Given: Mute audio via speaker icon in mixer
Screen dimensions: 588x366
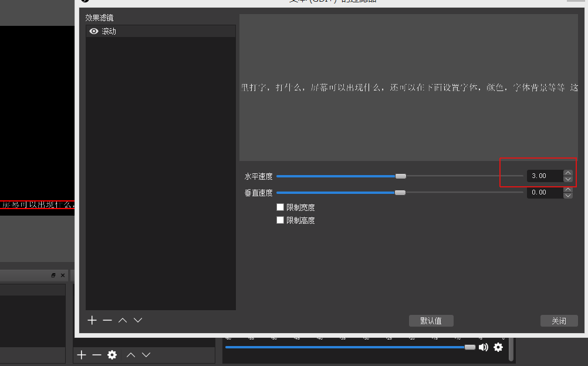Looking at the screenshot, I should [484, 347].
